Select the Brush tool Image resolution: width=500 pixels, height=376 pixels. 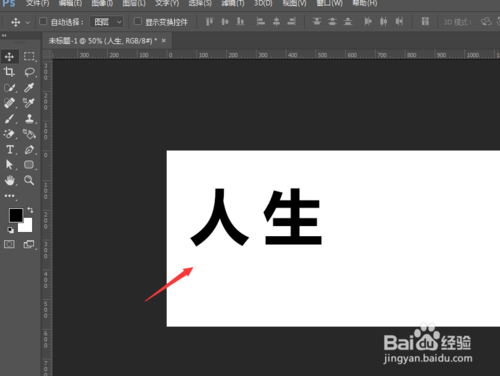coord(9,119)
